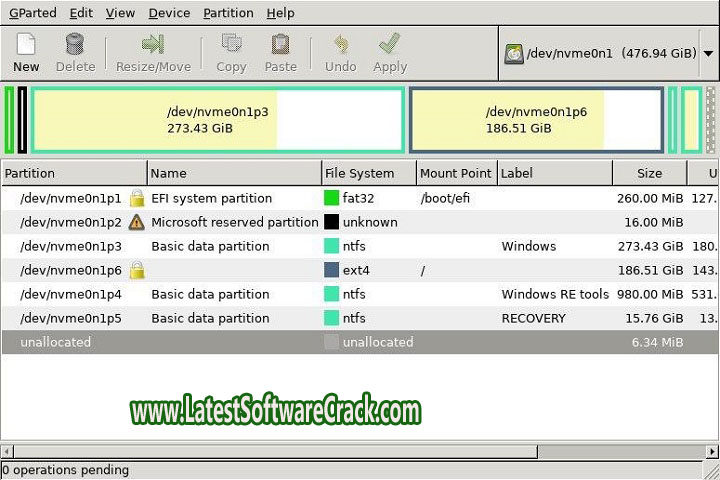Image resolution: width=720 pixels, height=480 pixels.
Task: Select the /dev/nvme0n1p2 partition row
Action: tap(360, 222)
